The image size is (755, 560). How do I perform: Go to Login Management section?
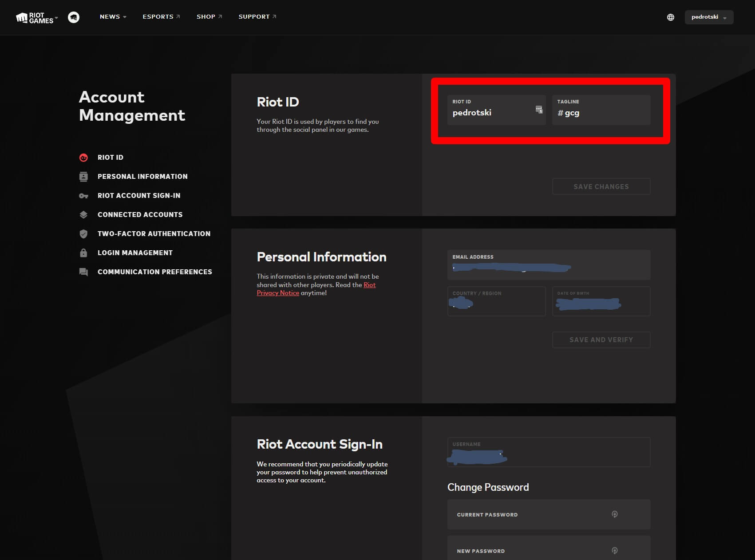135,253
